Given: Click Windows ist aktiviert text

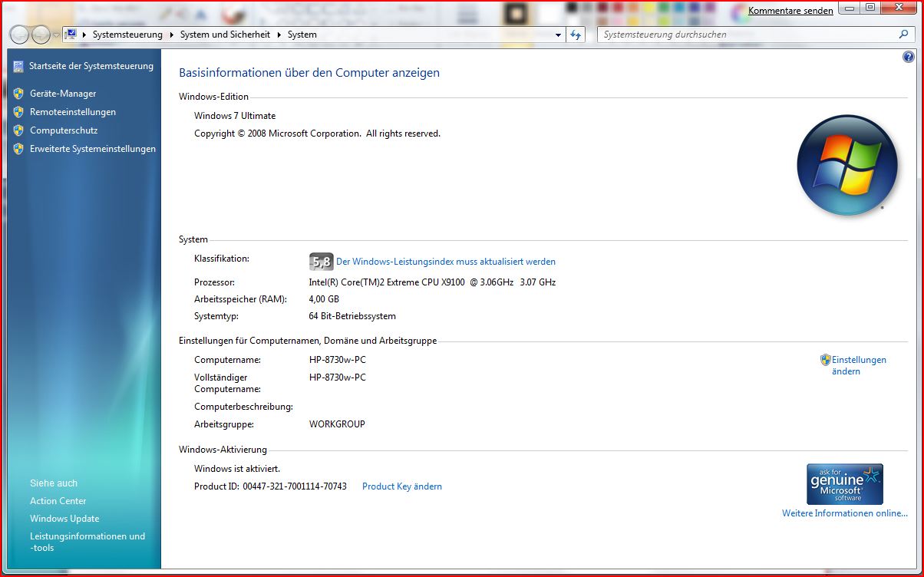Looking at the screenshot, I should pos(237,469).
